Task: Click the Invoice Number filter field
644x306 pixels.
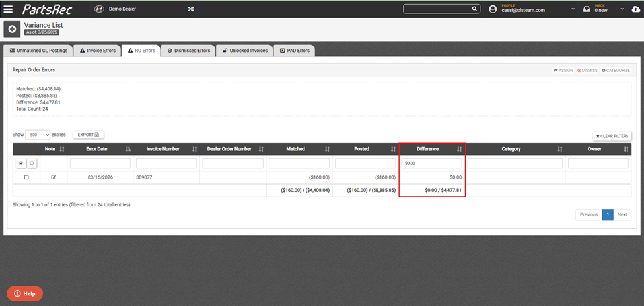Action: tap(166, 164)
